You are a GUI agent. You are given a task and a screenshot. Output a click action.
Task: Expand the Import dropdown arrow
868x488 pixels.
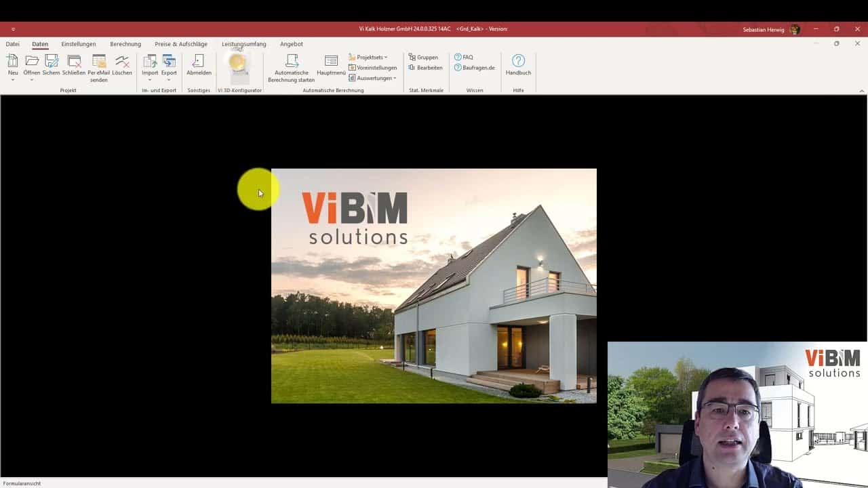pyautogui.click(x=150, y=80)
